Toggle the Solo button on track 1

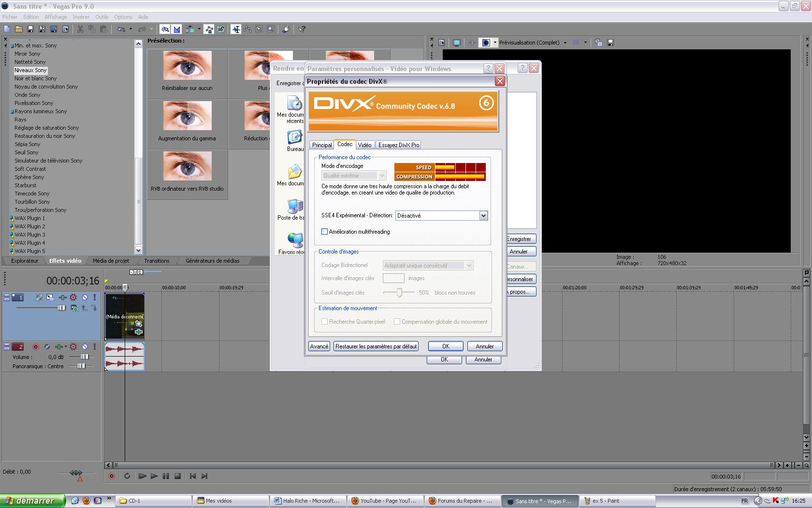click(95, 298)
